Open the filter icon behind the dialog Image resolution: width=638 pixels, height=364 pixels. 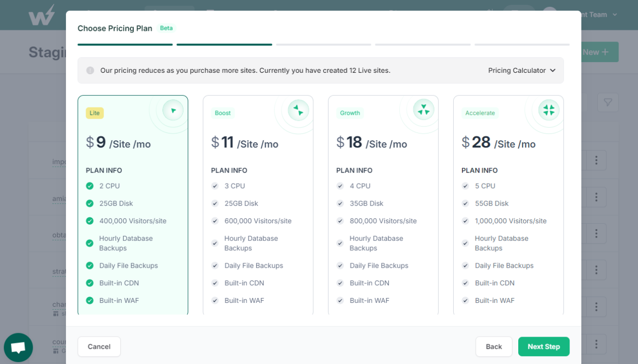click(608, 103)
